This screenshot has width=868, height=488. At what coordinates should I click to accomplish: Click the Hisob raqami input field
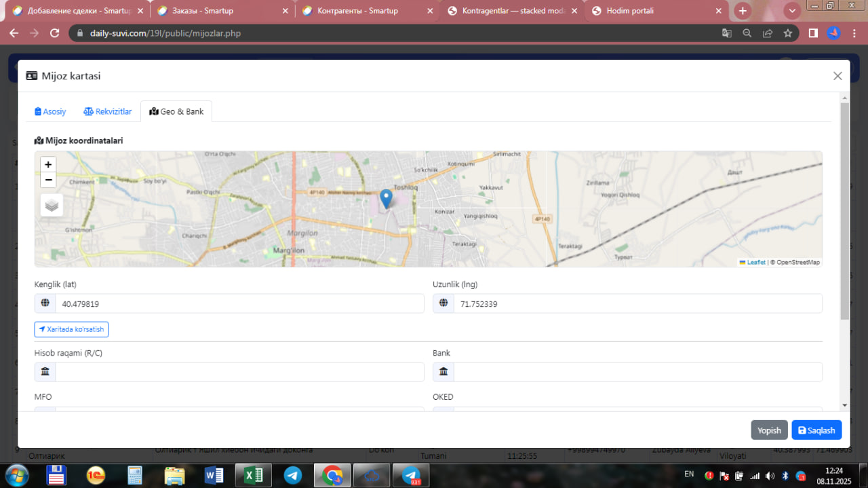(239, 372)
